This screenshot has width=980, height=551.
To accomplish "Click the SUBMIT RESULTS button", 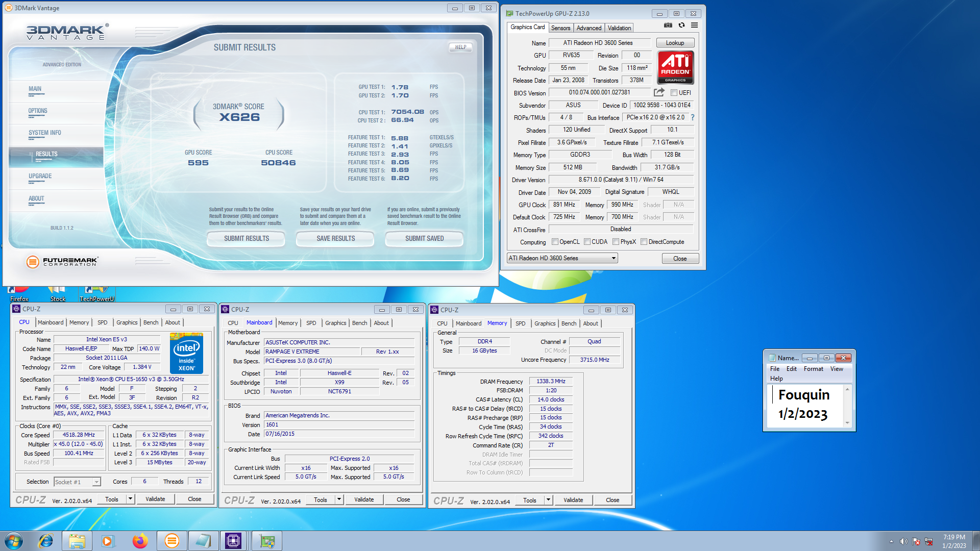I will [246, 238].
